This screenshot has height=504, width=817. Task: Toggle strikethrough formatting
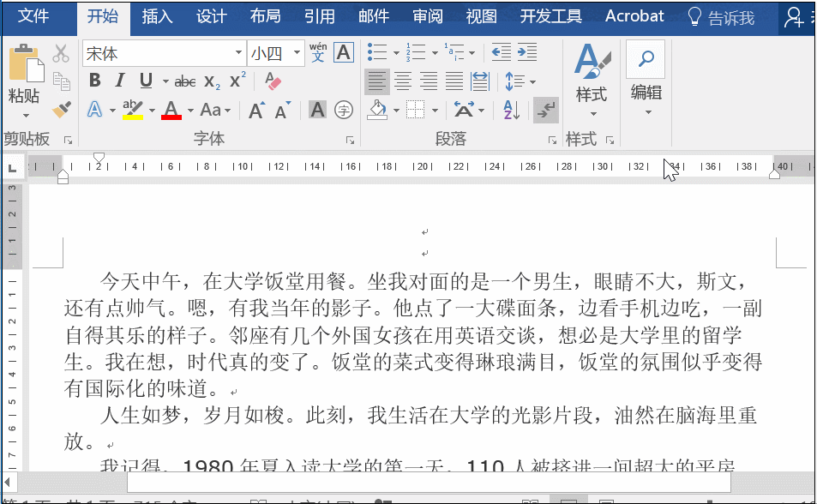(x=185, y=81)
